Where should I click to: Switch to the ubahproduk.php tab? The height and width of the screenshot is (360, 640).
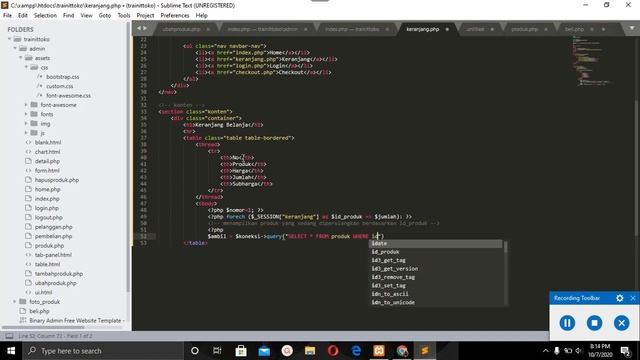(181, 29)
